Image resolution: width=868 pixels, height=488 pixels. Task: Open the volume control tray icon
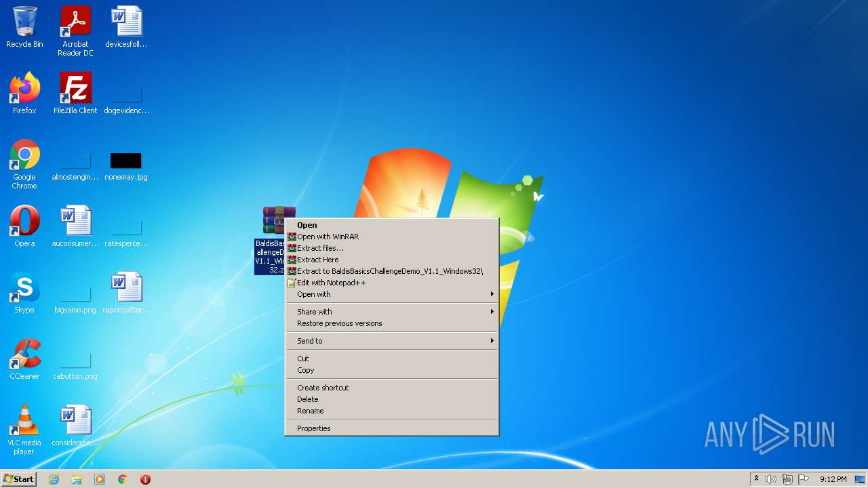pos(771,479)
